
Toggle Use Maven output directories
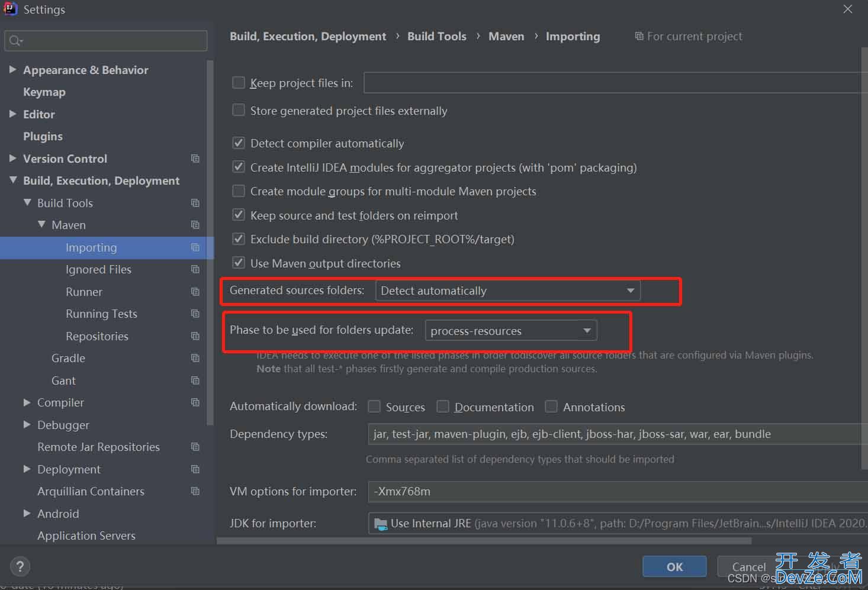239,262
